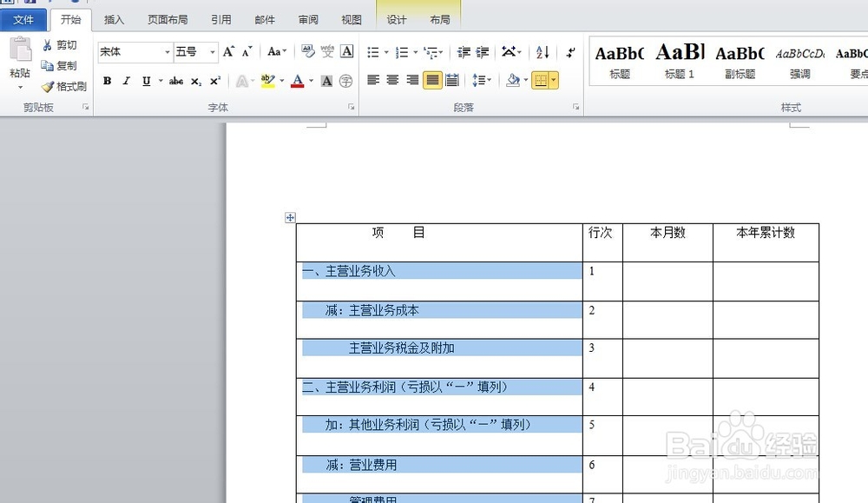
Task: Open font name dropdown 宋体
Action: [168, 52]
